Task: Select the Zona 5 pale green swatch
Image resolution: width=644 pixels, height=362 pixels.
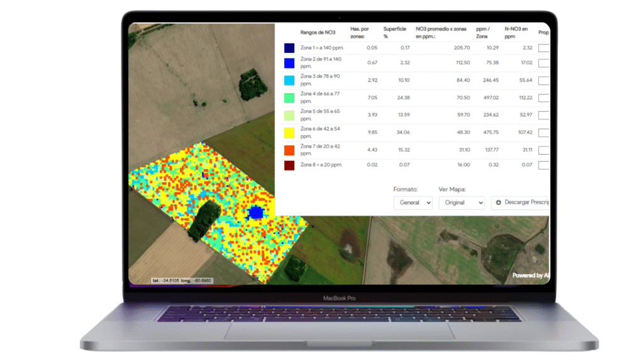Action: point(289,115)
